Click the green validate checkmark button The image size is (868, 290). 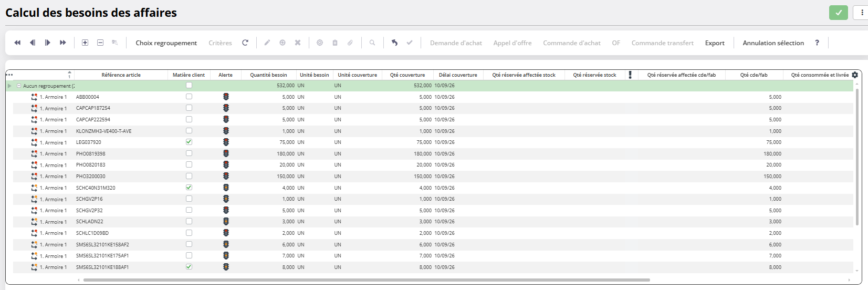tap(839, 12)
